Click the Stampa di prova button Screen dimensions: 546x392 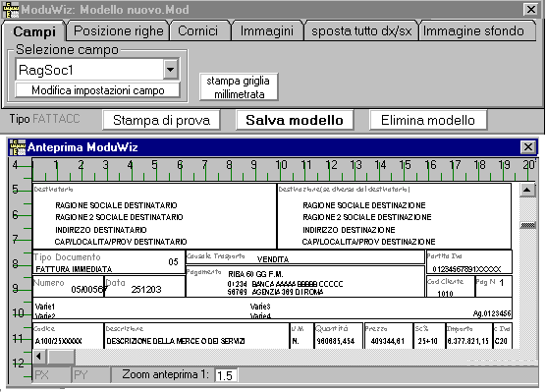point(162,120)
